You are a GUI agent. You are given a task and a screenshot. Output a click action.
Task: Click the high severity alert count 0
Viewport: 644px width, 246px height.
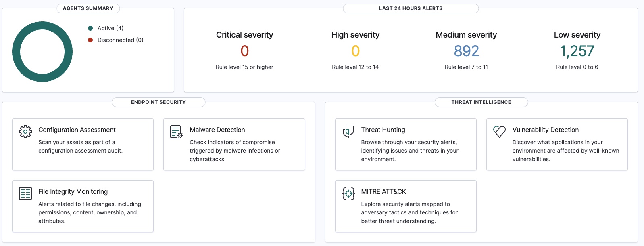click(355, 51)
